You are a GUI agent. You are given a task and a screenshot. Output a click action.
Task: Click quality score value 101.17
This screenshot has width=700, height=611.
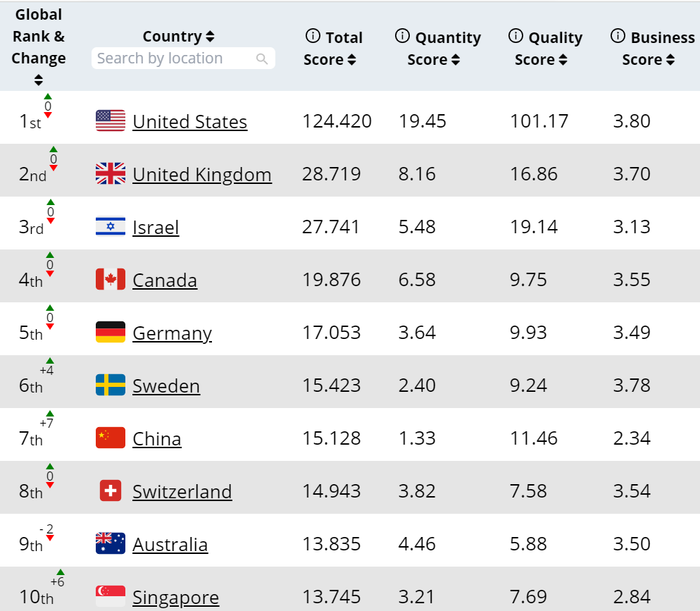(539, 121)
